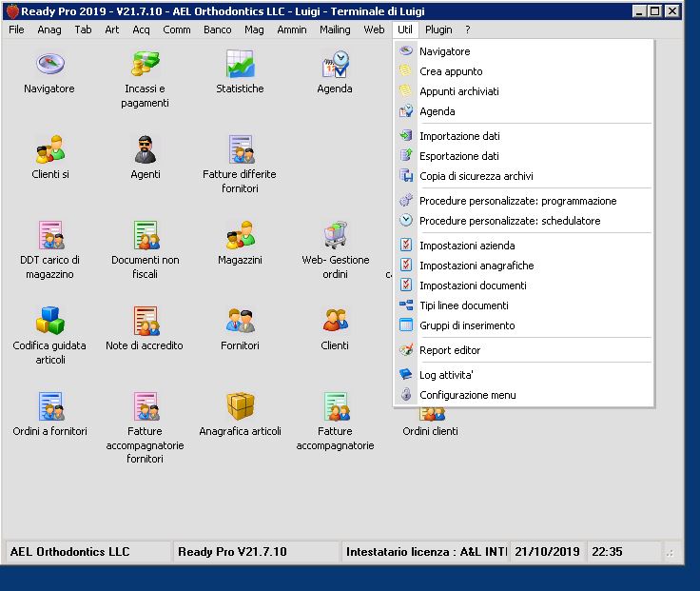Open the Clienti si icon
700x591 pixels.
click(x=50, y=149)
